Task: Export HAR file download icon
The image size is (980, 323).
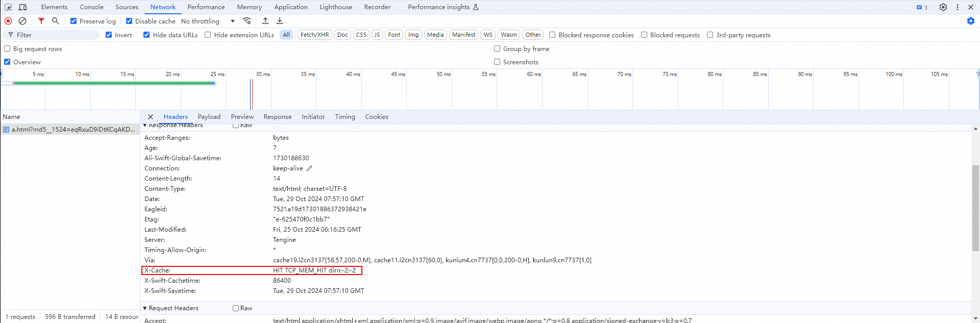Action: 280,21
